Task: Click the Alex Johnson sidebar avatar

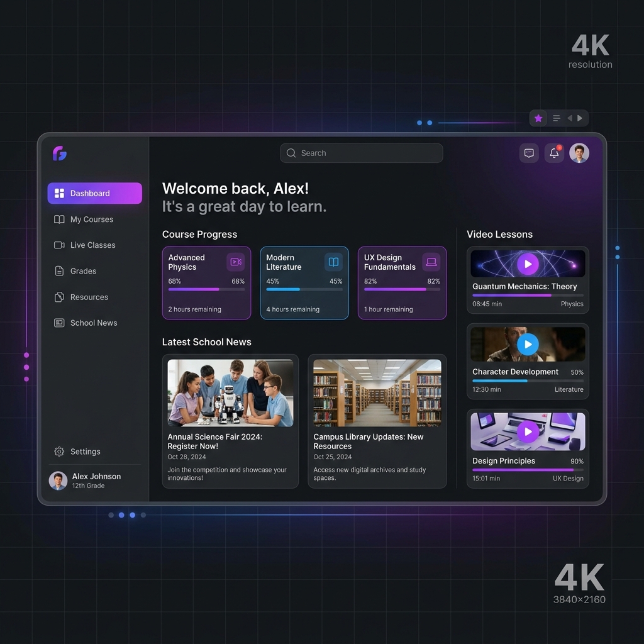Action: (x=58, y=480)
